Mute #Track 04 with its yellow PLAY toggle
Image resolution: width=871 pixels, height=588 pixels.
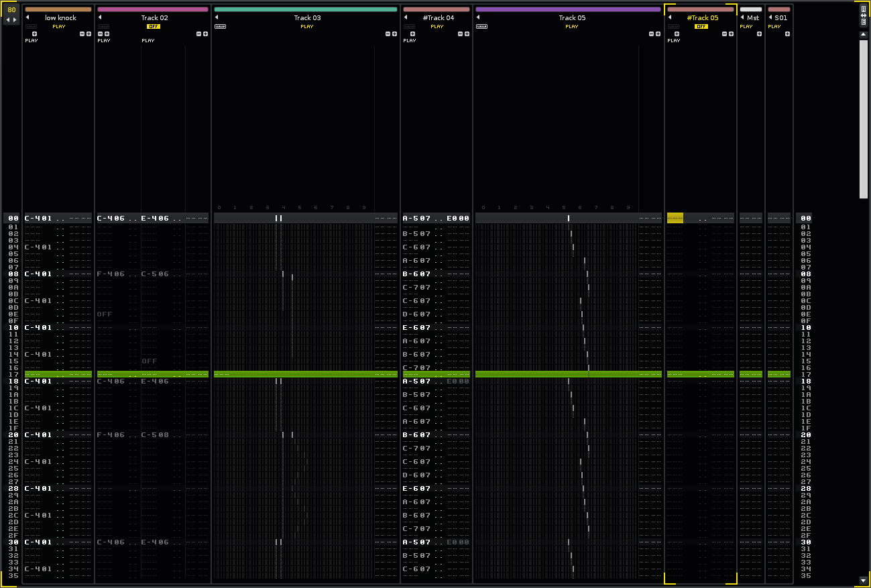click(437, 26)
